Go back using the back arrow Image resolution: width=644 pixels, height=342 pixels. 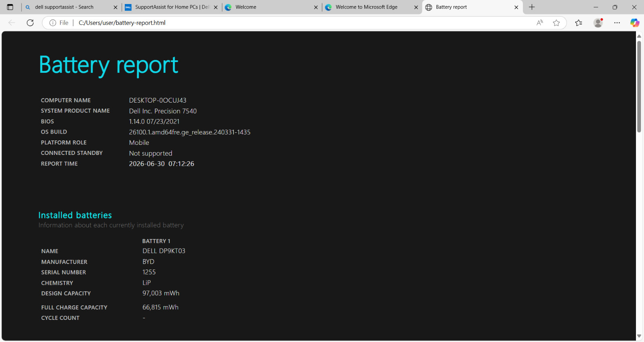pos(12,23)
